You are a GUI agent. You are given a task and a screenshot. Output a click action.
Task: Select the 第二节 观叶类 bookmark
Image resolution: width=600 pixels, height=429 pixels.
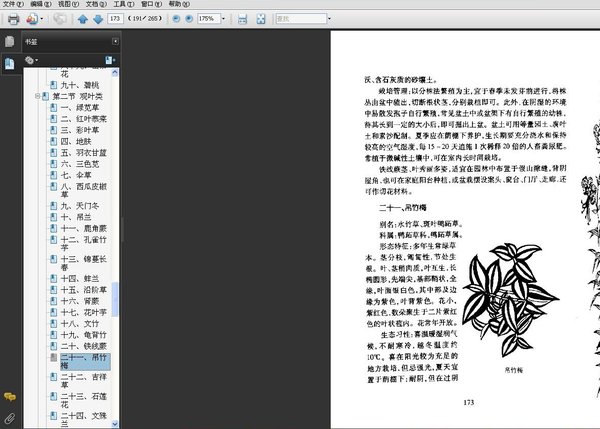pos(77,96)
